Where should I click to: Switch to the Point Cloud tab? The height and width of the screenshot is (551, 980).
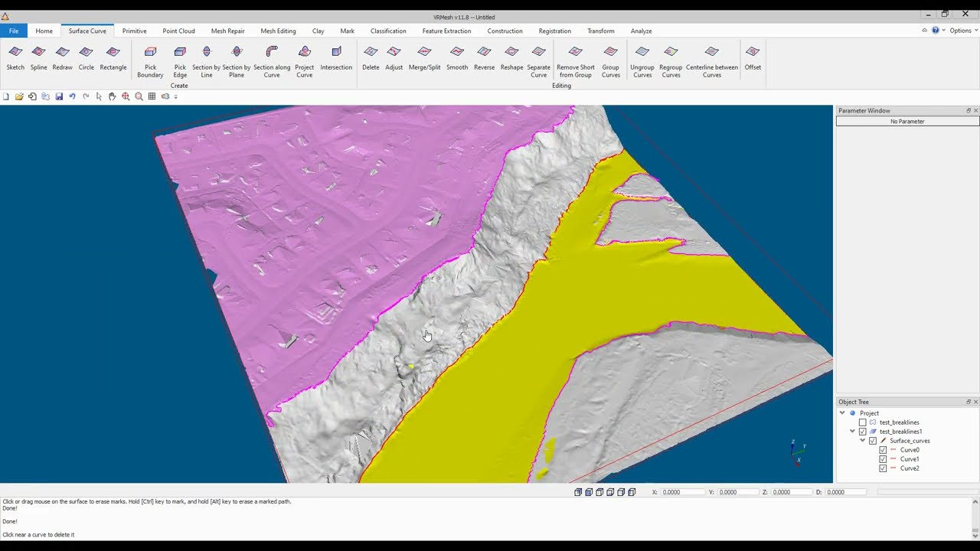[x=178, y=31]
